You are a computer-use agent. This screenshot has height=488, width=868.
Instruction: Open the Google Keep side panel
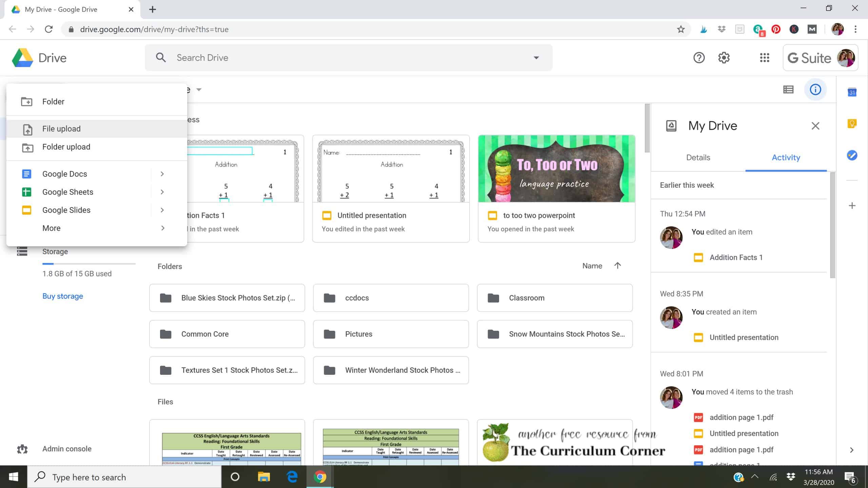852,124
